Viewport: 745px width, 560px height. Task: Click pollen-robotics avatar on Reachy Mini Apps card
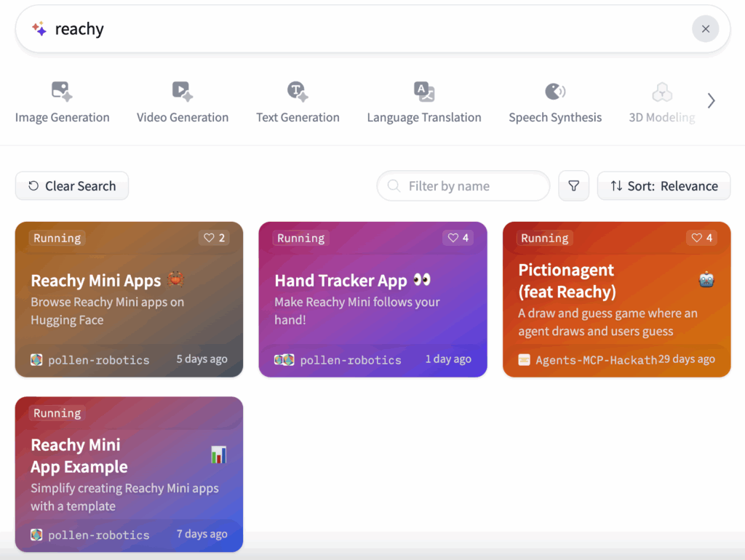pyautogui.click(x=36, y=359)
